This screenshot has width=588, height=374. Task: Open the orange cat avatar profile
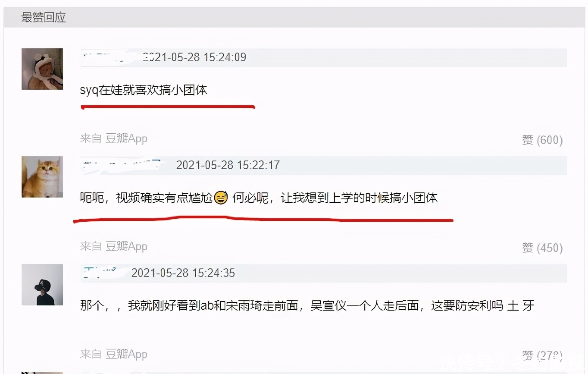click(x=42, y=177)
